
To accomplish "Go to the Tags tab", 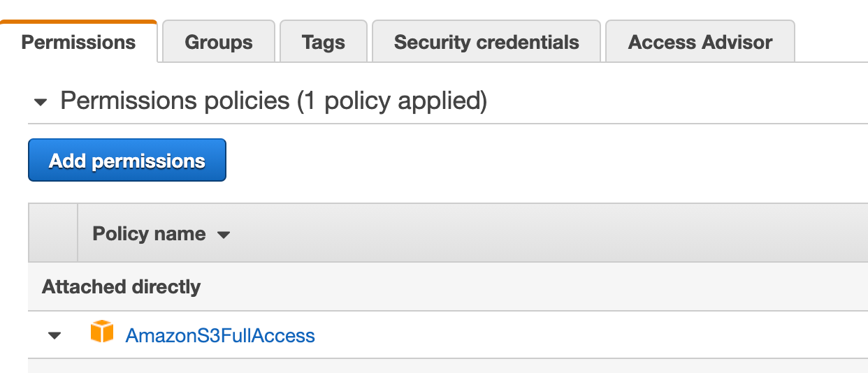I will (x=324, y=42).
